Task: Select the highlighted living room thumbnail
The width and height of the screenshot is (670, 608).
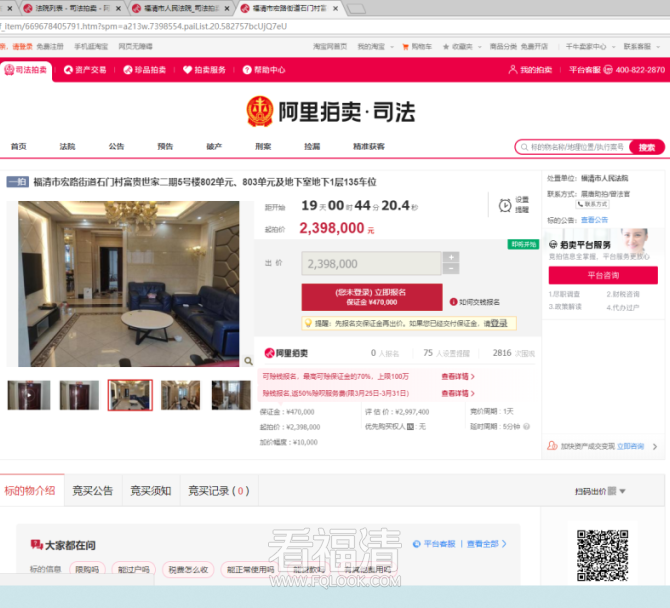Action: coord(130,395)
